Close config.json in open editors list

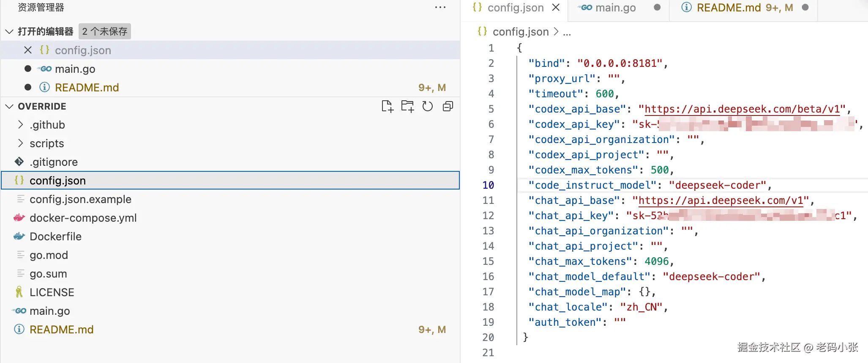click(28, 50)
